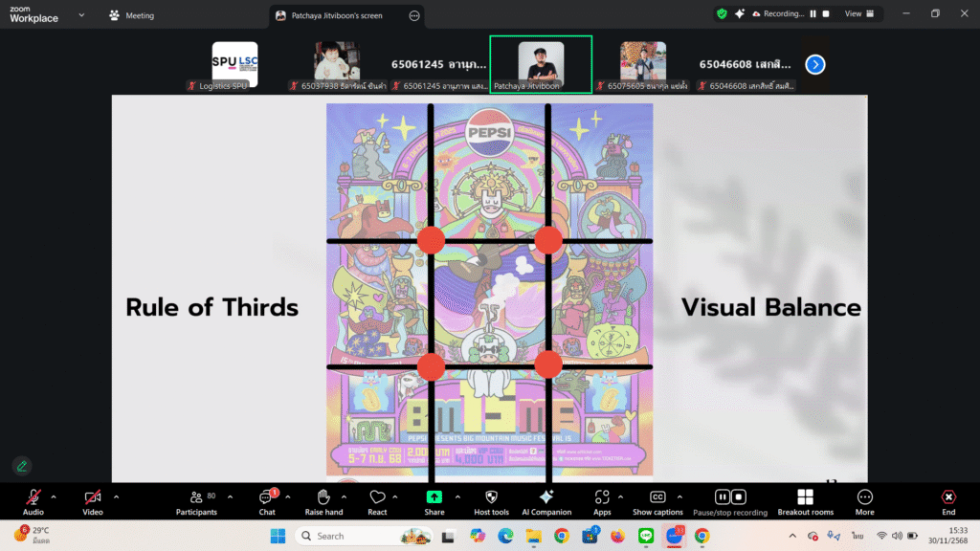This screenshot has height=551, width=980.
Task: Open the Participants panel
Action: pos(195,498)
